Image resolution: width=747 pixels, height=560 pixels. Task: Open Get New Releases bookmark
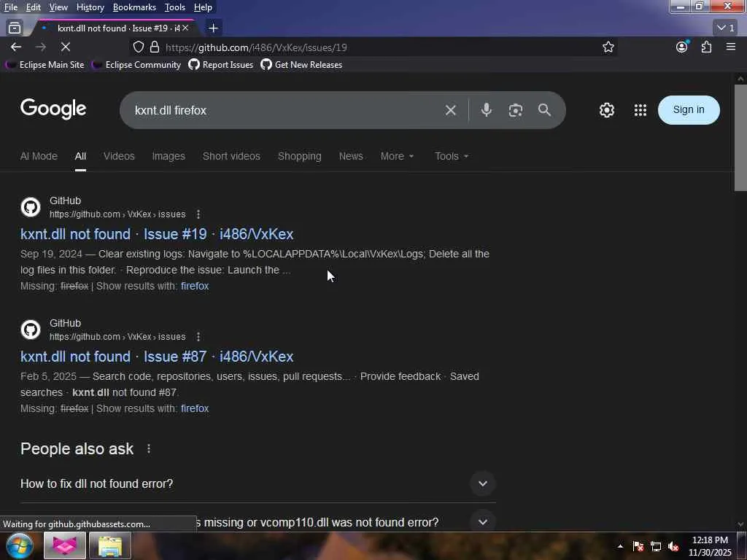[301, 65]
